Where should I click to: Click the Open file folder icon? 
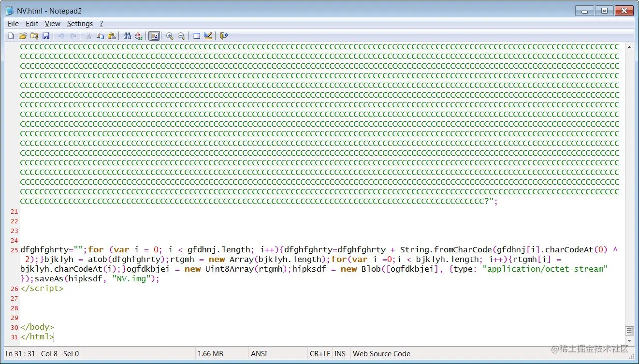[22, 36]
